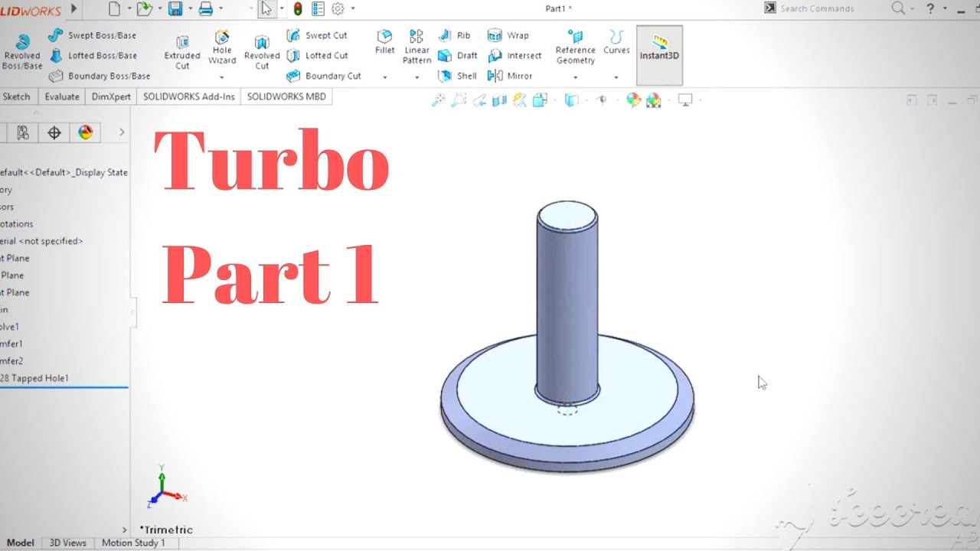Activate the Boundary Boss/Base tool

point(100,76)
